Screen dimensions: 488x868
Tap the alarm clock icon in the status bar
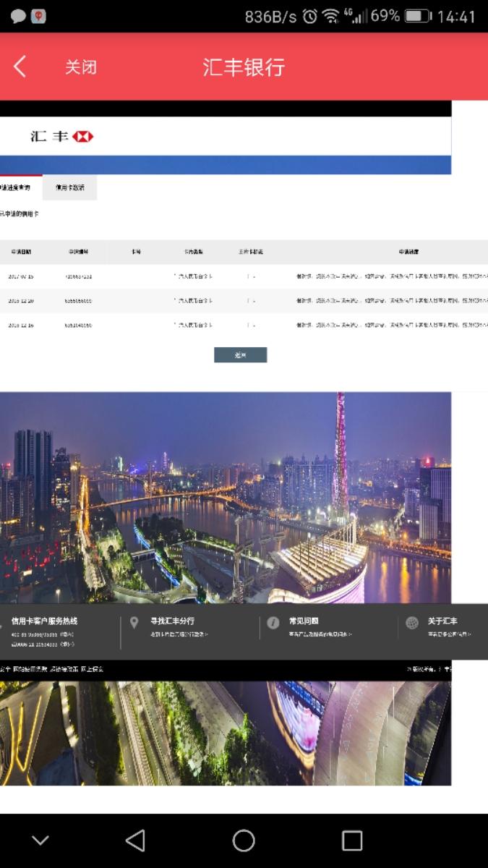[309, 16]
